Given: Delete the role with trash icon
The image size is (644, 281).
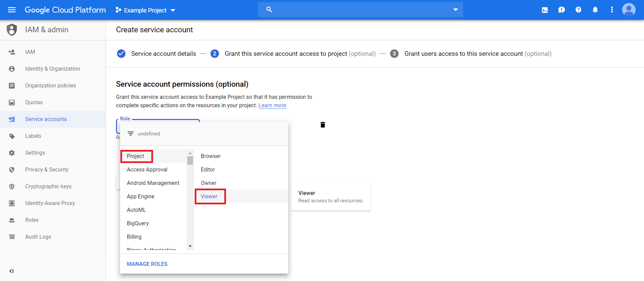Looking at the screenshot, I should coord(323,125).
